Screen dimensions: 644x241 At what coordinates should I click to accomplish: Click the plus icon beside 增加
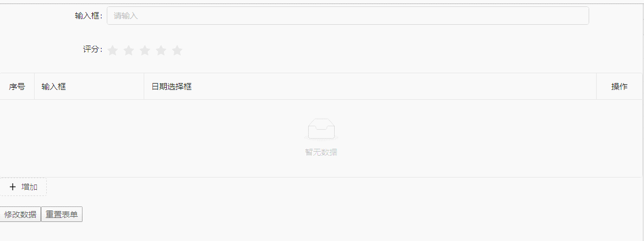tap(12, 187)
